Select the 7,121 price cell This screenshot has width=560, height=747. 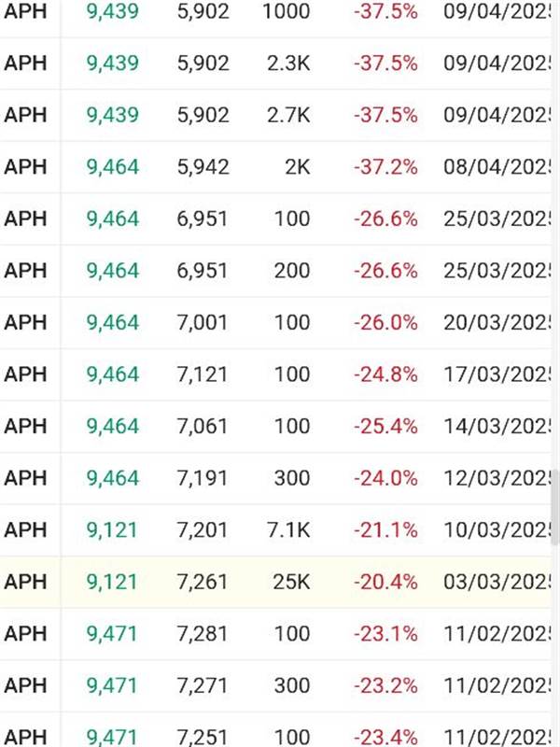pos(203,374)
